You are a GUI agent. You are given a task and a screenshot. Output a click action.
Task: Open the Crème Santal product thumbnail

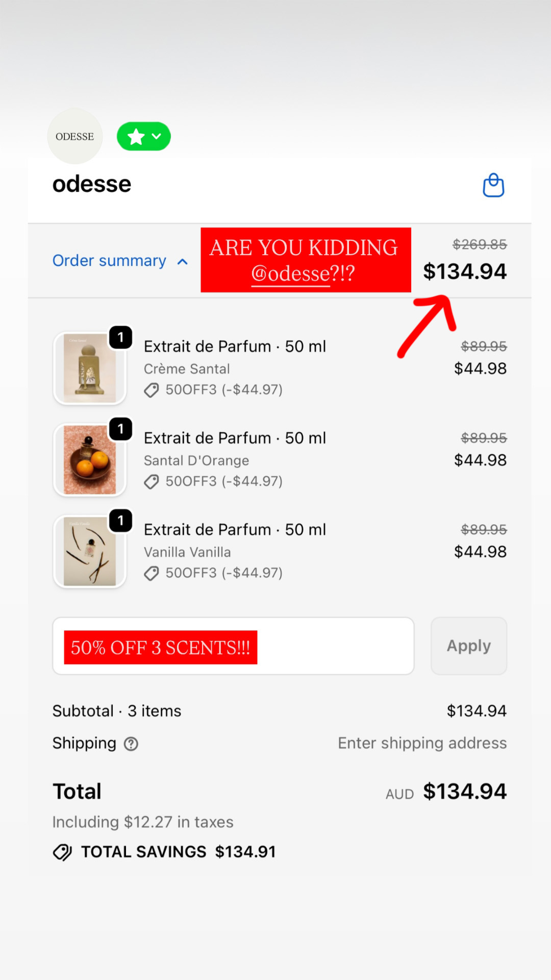[x=90, y=369]
